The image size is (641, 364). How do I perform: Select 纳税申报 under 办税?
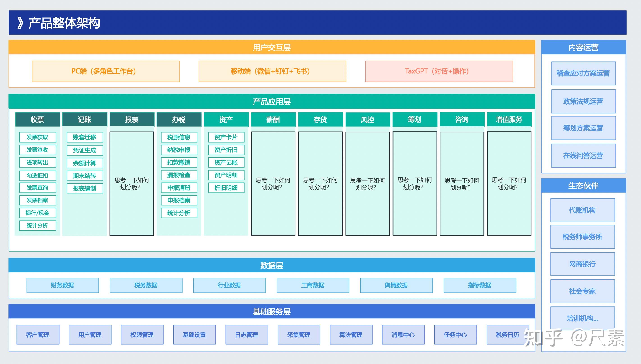[x=179, y=150]
